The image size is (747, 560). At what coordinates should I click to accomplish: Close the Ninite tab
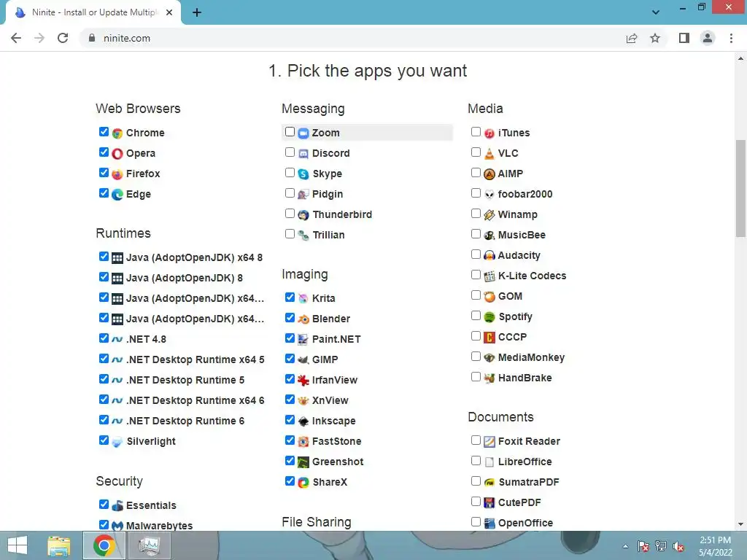point(169,12)
